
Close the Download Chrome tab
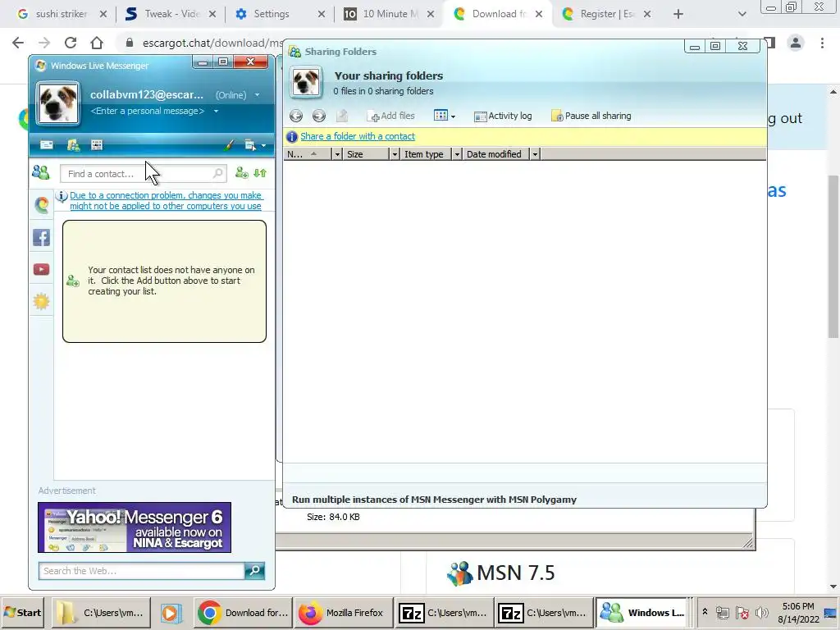[539, 14]
